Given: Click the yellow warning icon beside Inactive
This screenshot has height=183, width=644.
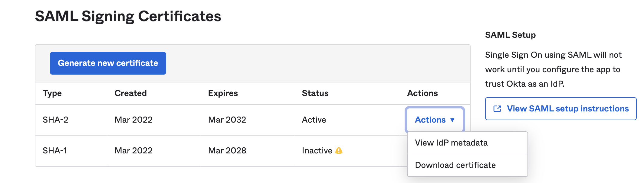Looking at the screenshot, I should point(339,150).
